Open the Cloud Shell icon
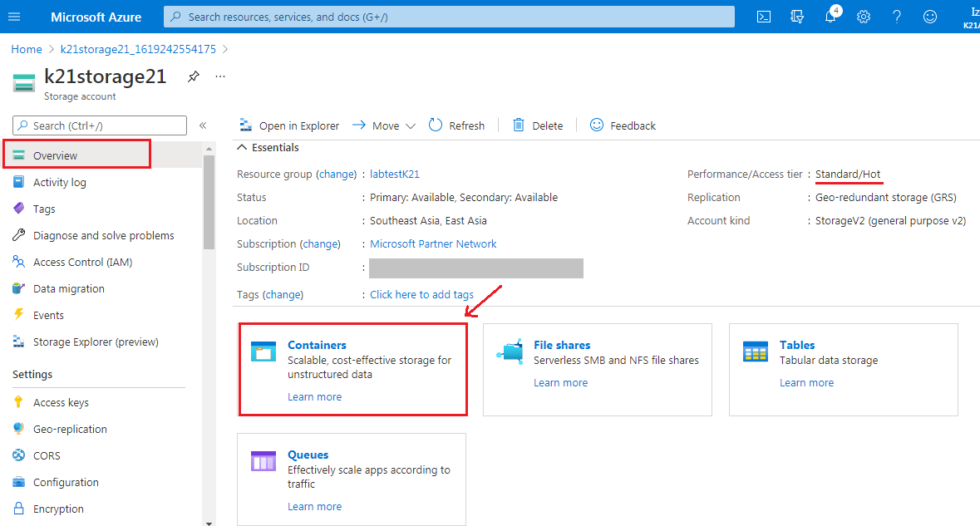980x526 pixels. (764, 17)
